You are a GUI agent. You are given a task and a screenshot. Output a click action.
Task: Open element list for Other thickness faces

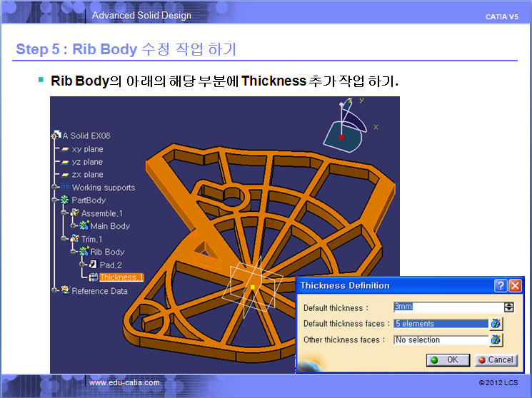(x=496, y=340)
